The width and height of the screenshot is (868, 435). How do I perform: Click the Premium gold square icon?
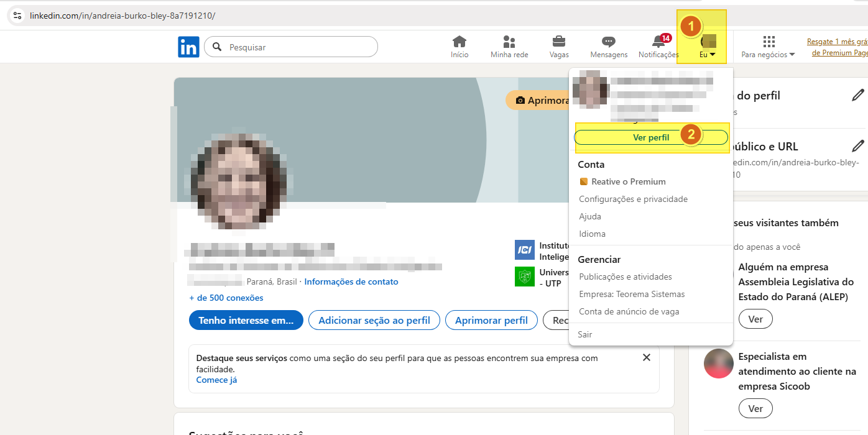click(583, 181)
